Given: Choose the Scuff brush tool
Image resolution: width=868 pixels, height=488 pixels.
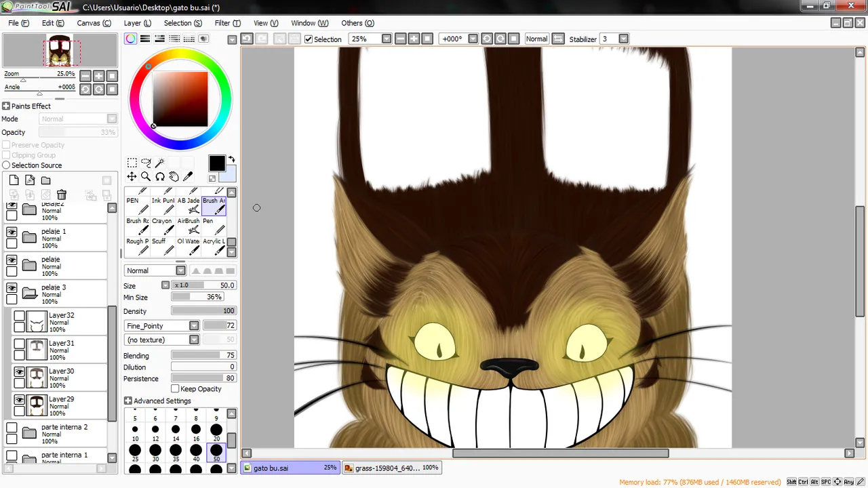Looking at the screenshot, I should click(163, 247).
